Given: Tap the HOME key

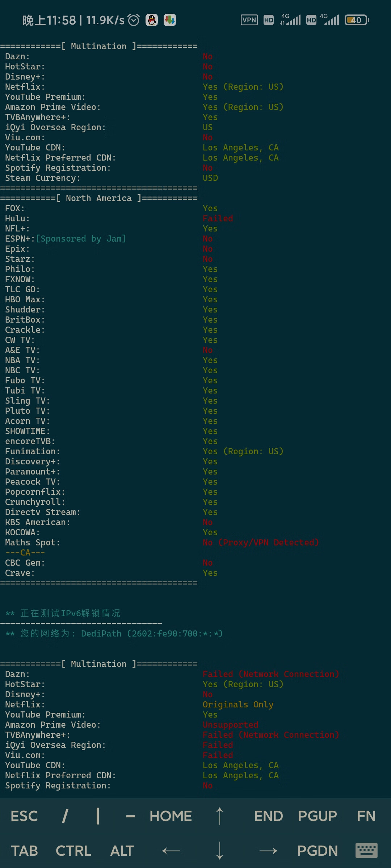Looking at the screenshot, I should pos(171,816).
